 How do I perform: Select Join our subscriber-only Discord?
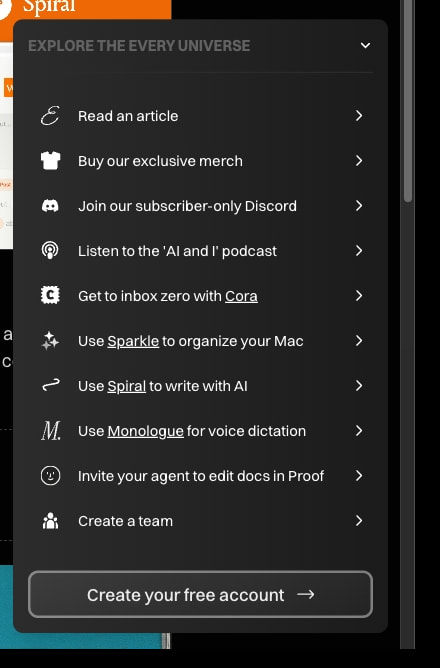point(187,206)
